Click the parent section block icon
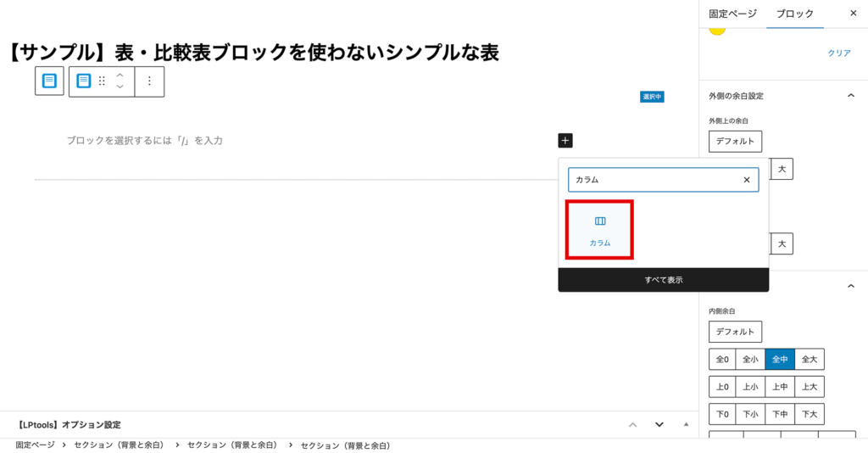The image size is (868, 453). pyautogui.click(x=49, y=81)
